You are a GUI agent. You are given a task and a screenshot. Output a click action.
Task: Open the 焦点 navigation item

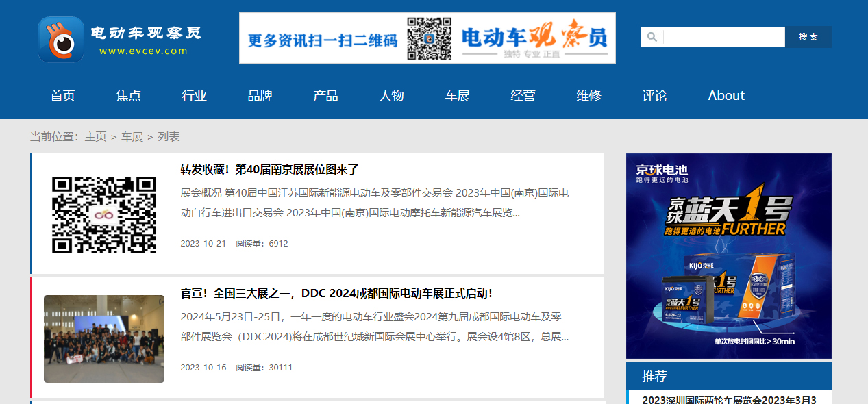point(128,95)
